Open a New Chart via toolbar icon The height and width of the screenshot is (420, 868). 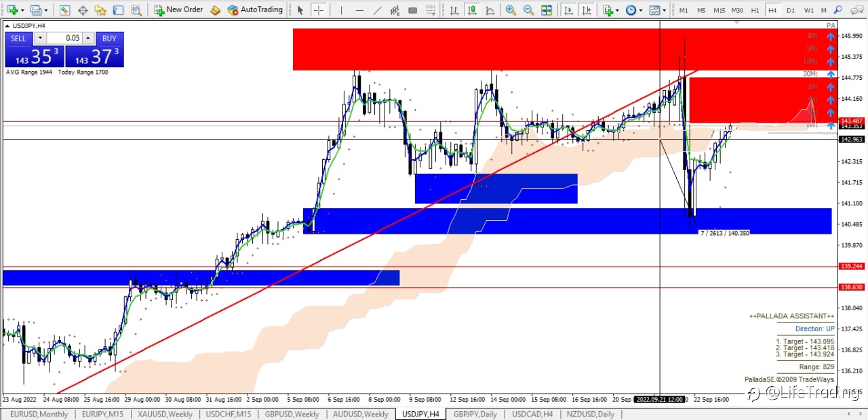[12, 10]
